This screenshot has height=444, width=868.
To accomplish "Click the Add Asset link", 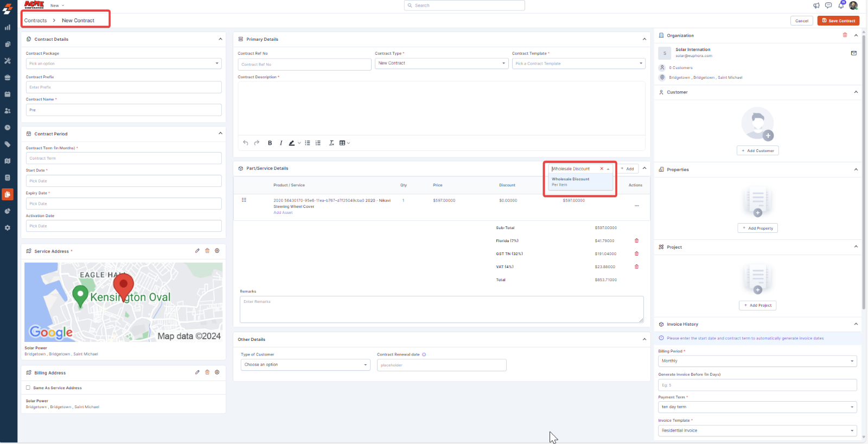I will [283, 213].
